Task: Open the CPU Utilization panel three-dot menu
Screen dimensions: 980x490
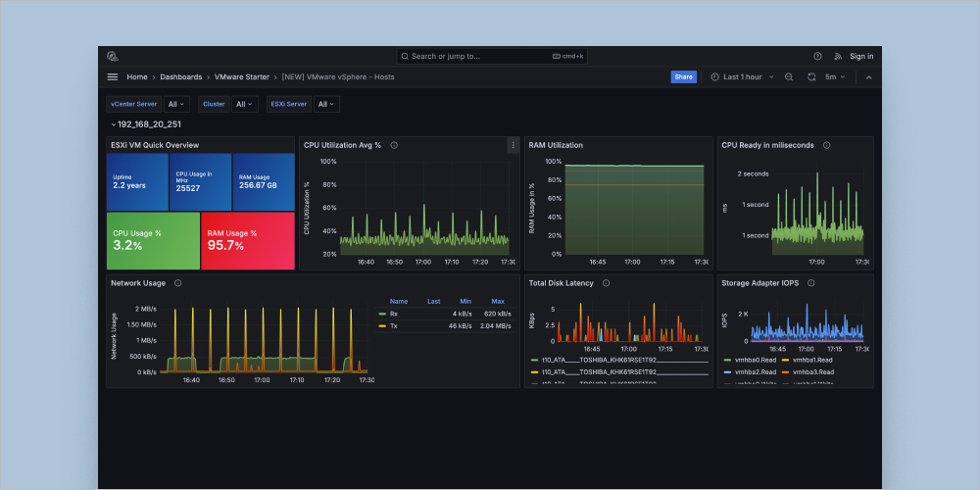Action: pyautogui.click(x=514, y=145)
